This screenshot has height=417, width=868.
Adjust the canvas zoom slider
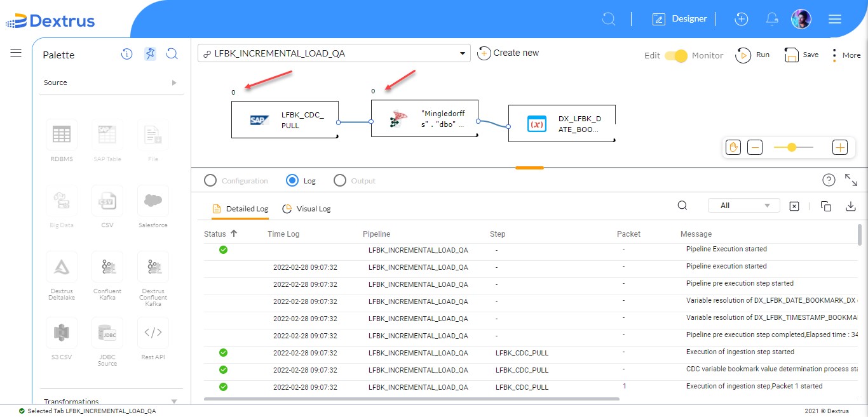(x=793, y=147)
